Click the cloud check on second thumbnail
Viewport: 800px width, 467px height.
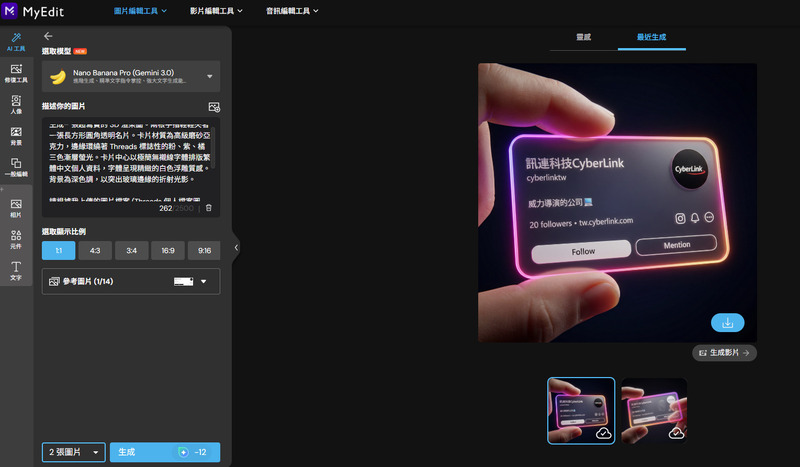tap(677, 433)
